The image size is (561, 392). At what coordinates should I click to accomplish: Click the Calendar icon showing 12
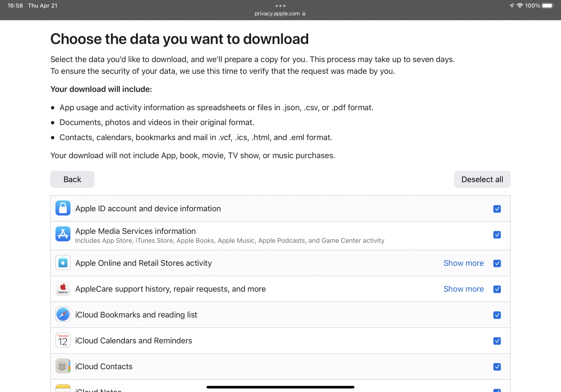(63, 340)
